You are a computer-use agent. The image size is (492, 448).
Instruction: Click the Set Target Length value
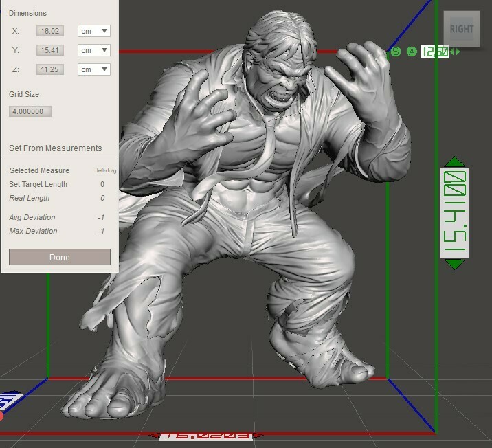(x=102, y=184)
